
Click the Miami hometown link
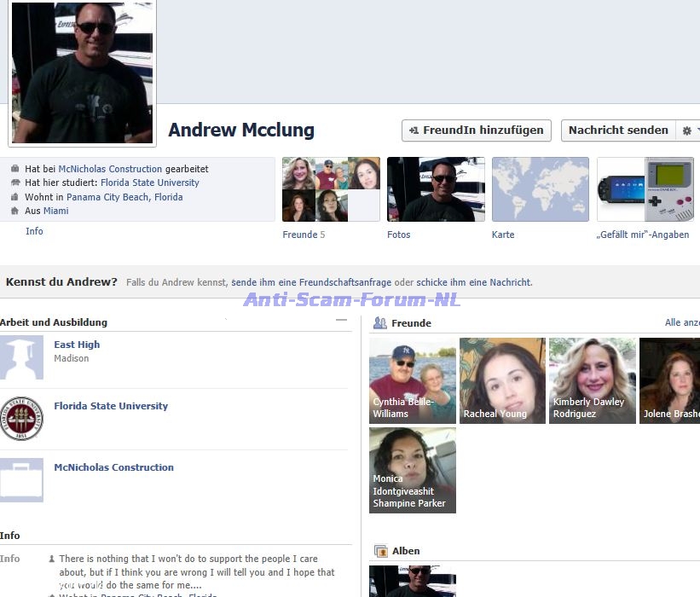(x=56, y=211)
